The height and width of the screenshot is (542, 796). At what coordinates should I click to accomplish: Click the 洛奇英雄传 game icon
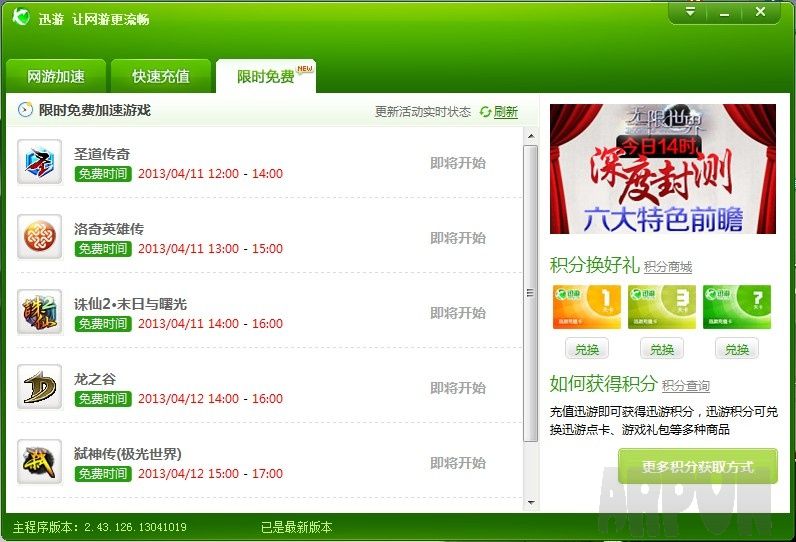[x=40, y=236]
